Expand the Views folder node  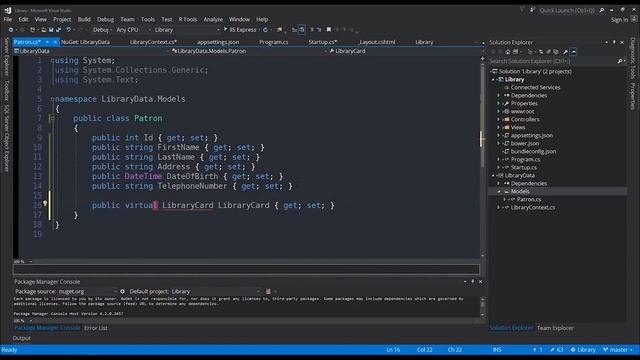498,127
